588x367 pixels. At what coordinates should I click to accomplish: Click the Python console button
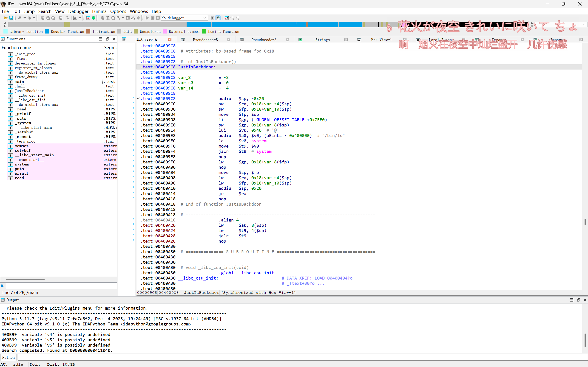point(9,357)
